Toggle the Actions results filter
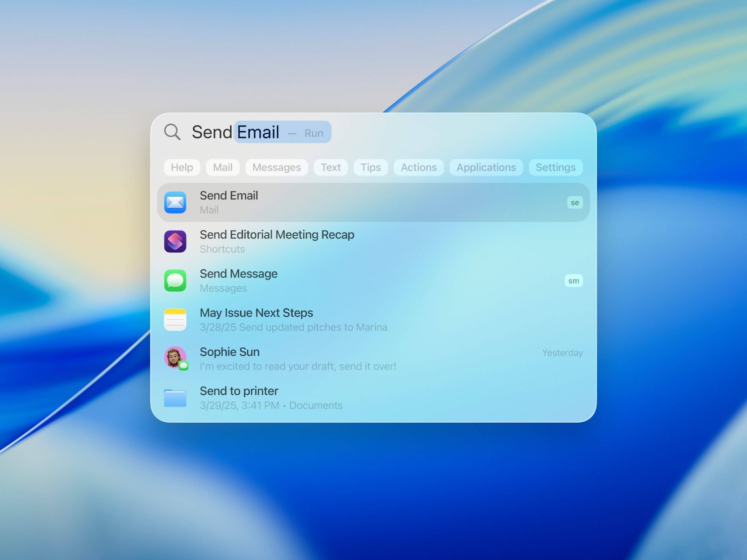The width and height of the screenshot is (747, 560). [418, 167]
